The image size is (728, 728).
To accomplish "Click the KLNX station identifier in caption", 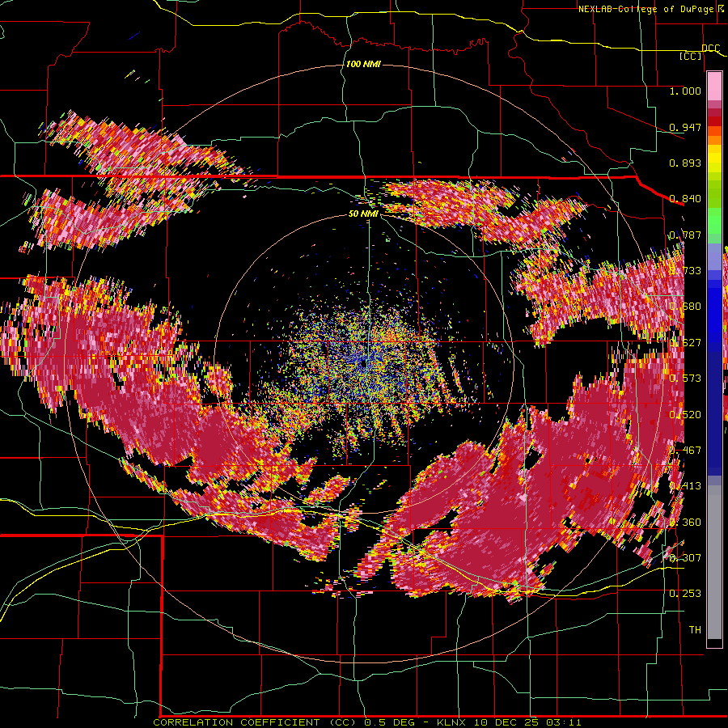I will (453, 722).
